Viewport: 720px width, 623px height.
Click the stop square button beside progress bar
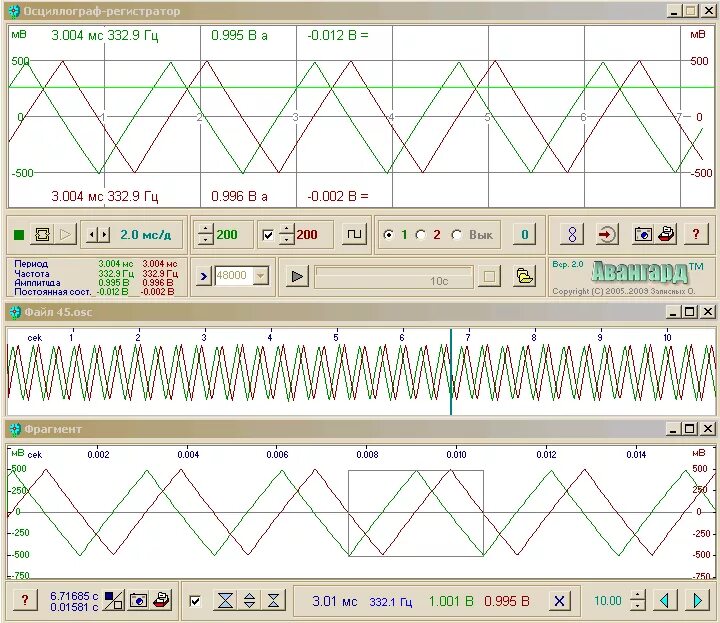tap(489, 276)
